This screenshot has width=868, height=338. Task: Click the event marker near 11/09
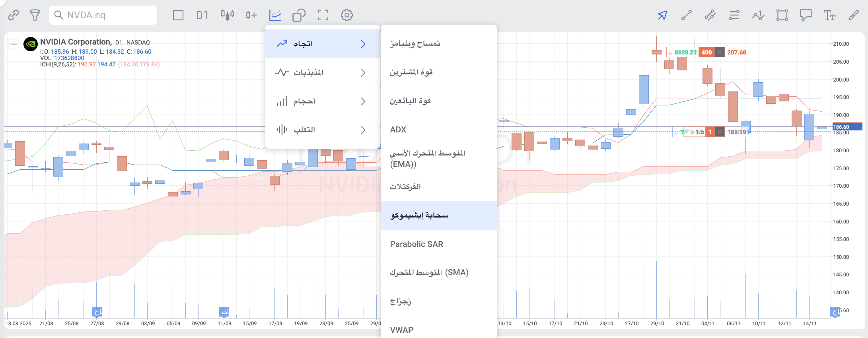click(224, 312)
